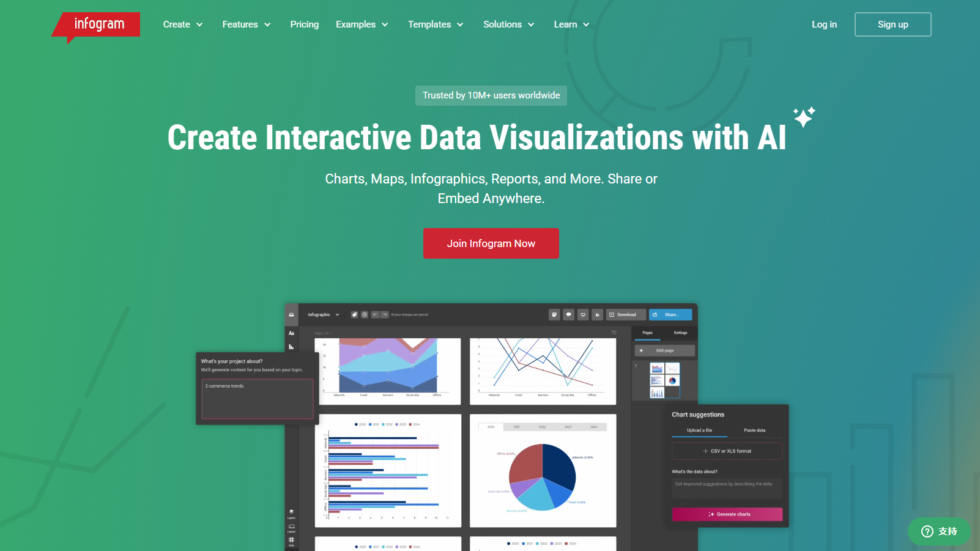Click the undo arrow in editor toolbar

[x=375, y=315]
